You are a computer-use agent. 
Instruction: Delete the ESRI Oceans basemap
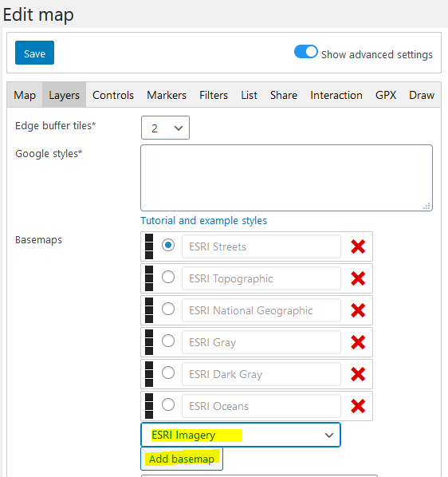point(358,406)
